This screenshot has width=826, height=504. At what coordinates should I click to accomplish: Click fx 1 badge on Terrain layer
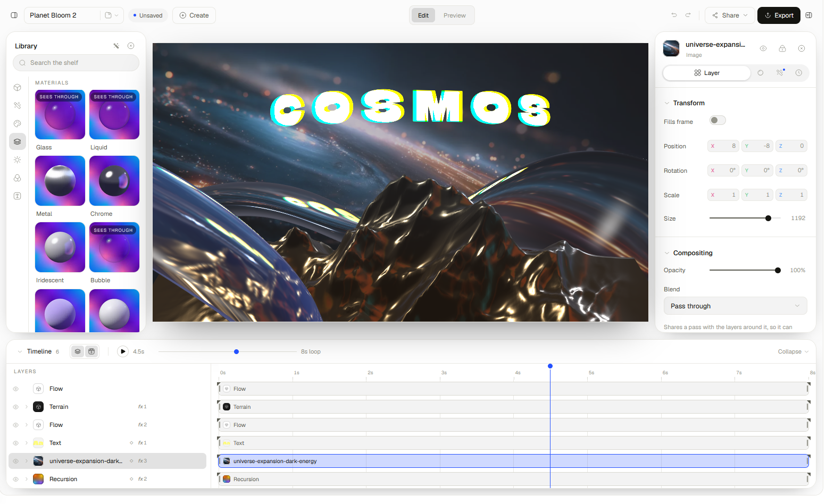143,407
